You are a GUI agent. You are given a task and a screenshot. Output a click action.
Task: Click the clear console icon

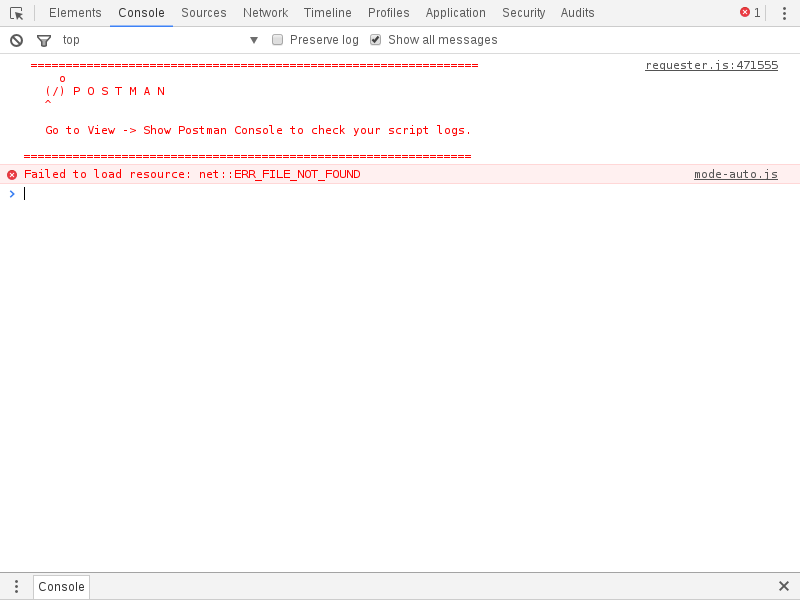point(15,40)
